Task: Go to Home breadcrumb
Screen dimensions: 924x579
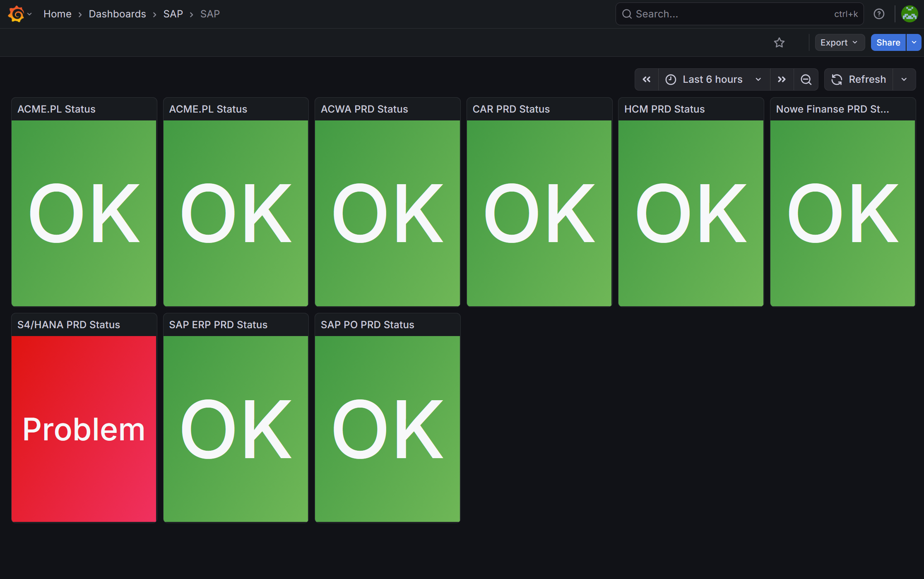Action: [58, 14]
